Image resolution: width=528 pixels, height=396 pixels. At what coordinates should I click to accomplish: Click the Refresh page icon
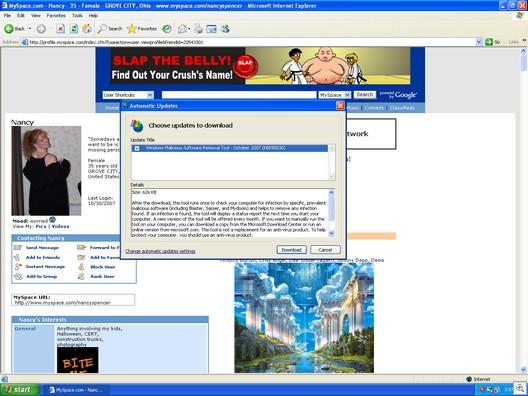coord(74,29)
